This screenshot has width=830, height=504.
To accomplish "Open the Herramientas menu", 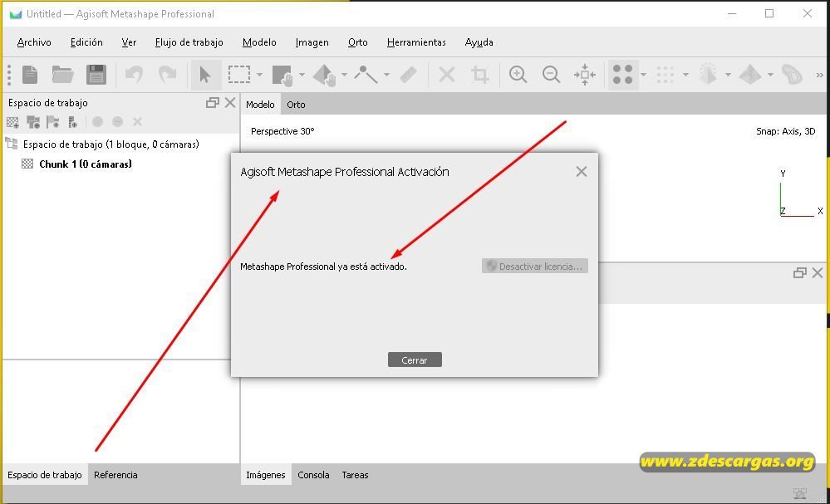I will coord(416,42).
